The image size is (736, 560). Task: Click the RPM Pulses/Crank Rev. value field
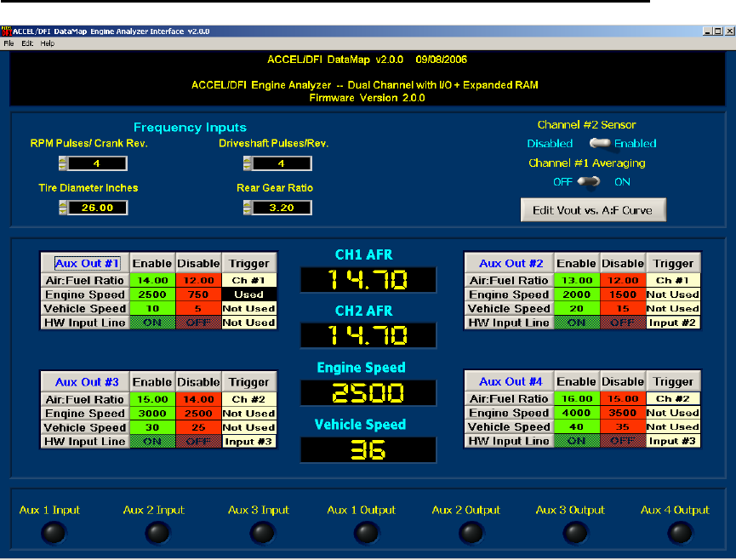point(97,163)
